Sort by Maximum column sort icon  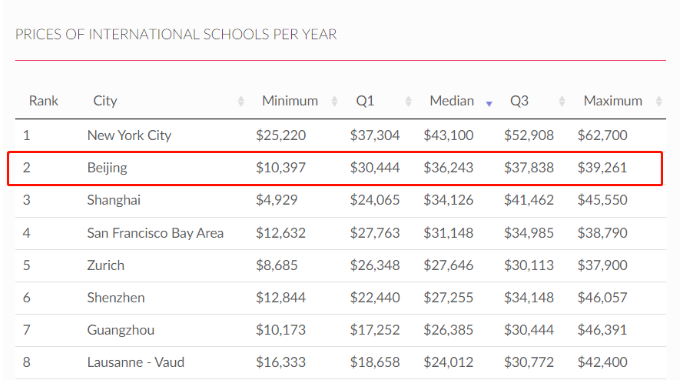pos(659,102)
